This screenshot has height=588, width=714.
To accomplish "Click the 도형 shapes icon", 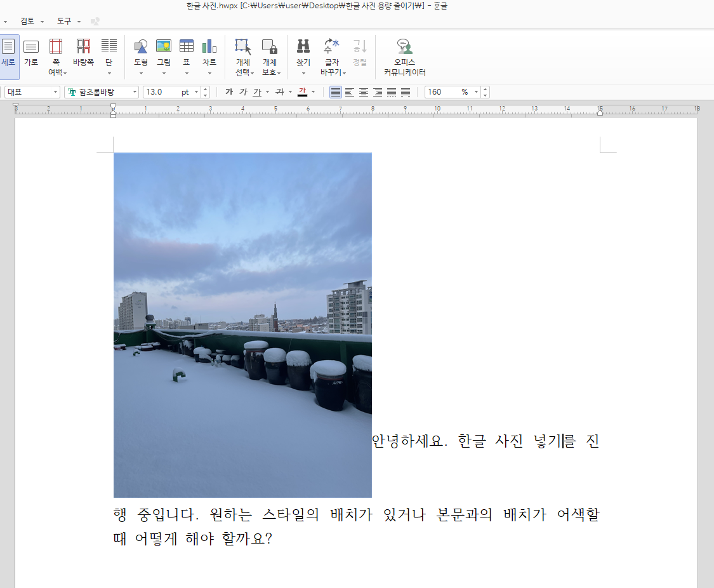I will coord(141,47).
